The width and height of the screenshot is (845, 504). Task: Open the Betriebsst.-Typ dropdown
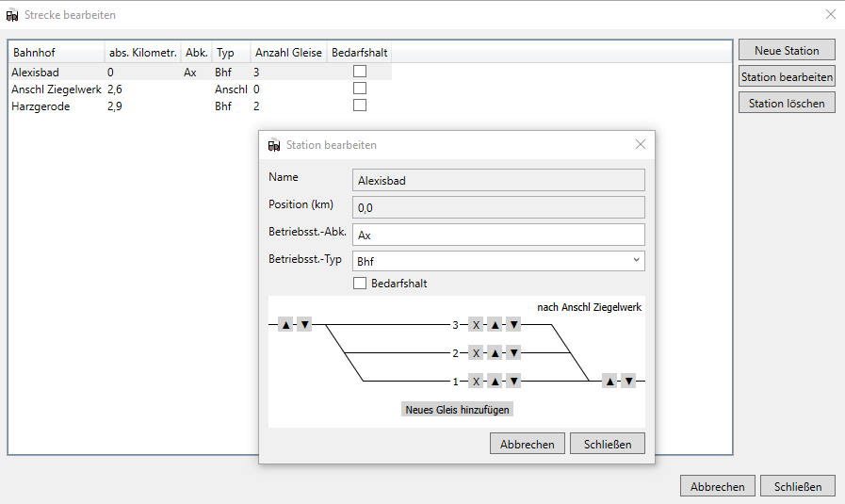pos(498,261)
